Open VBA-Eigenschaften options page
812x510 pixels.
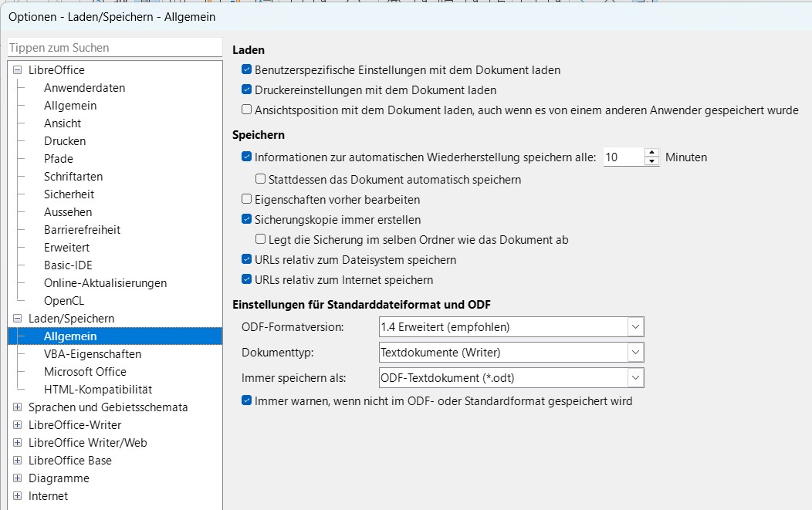coord(92,354)
